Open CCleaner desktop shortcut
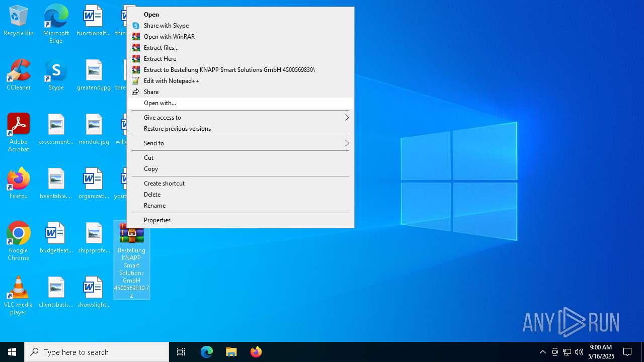644x362 pixels. pos(19,75)
